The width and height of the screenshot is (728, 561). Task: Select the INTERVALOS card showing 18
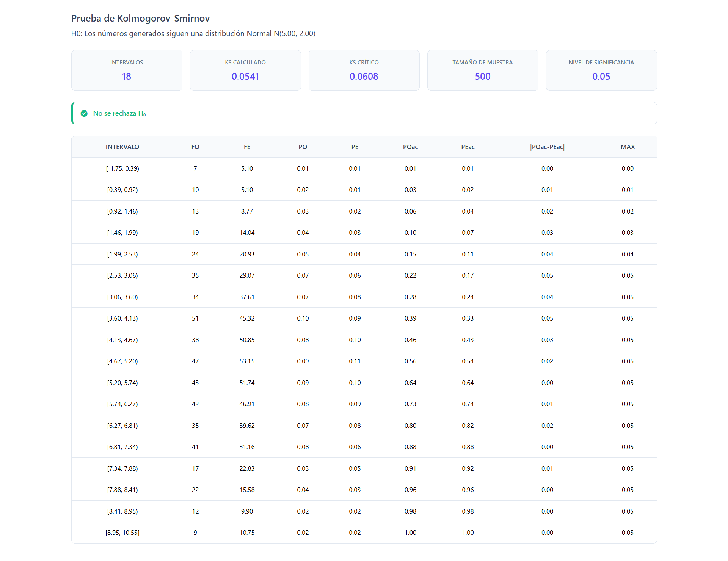tap(127, 70)
